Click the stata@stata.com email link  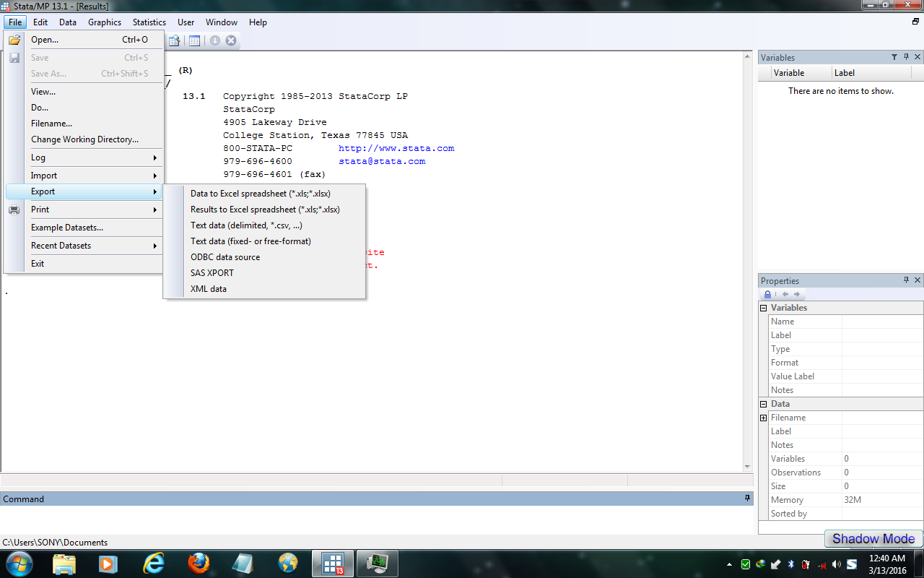click(x=382, y=161)
